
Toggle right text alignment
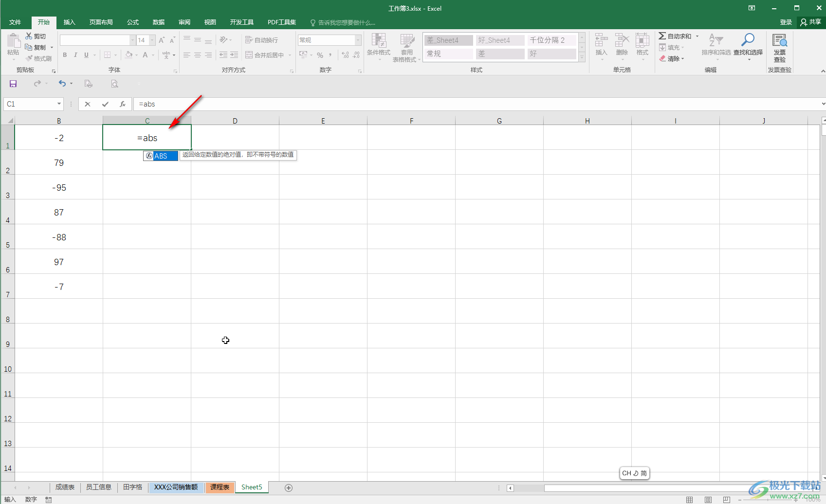pyautogui.click(x=208, y=55)
